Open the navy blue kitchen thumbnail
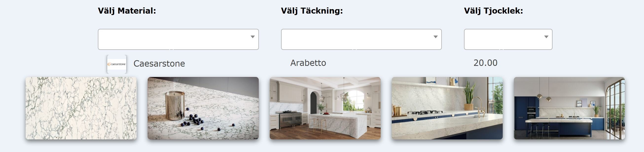The width and height of the screenshot is (644, 152). [x=569, y=108]
